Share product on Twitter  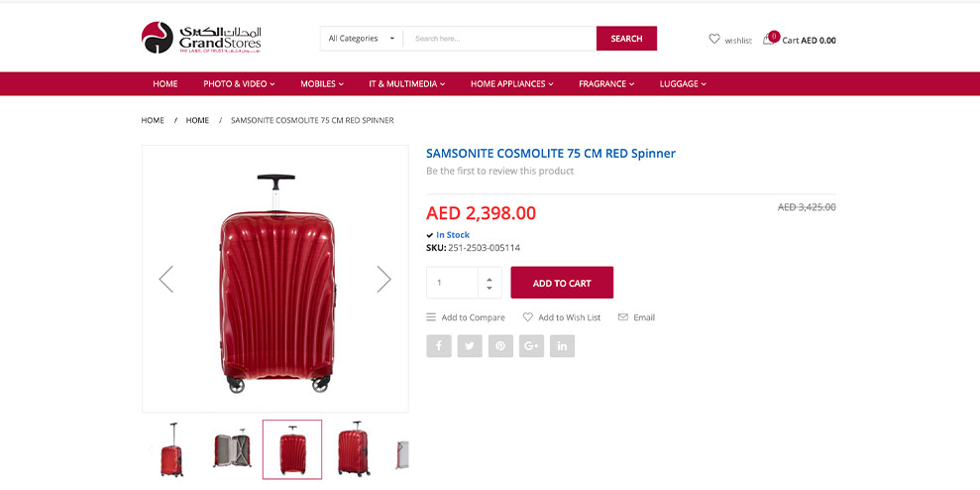pyautogui.click(x=470, y=346)
